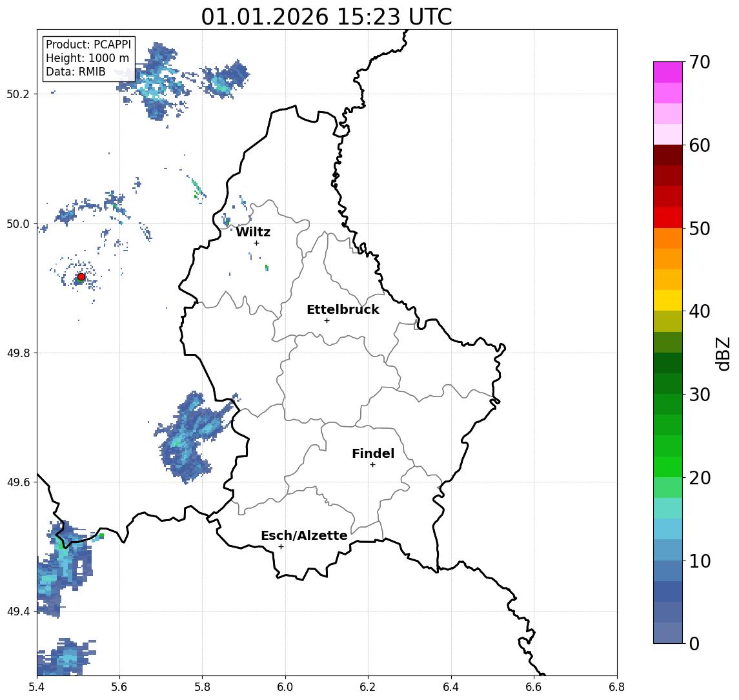
Task: Click the magenta 70 dBZ color band
Action: [x=668, y=72]
